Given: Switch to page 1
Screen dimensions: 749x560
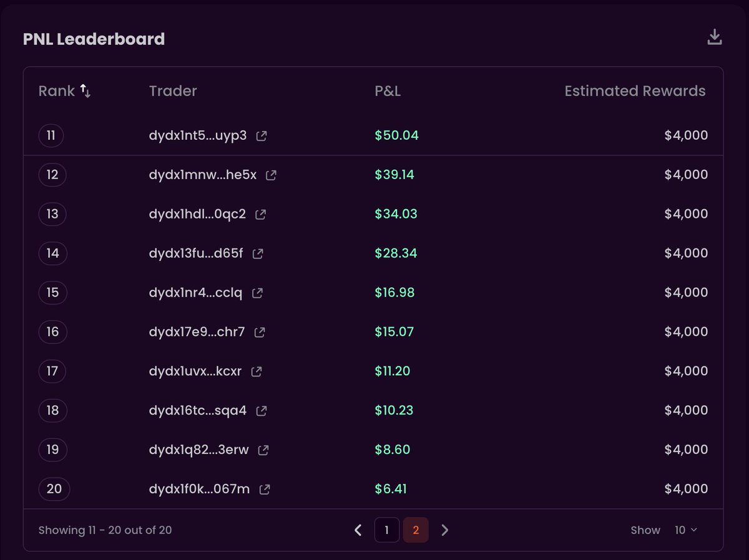Looking at the screenshot, I should pyautogui.click(x=387, y=530).
